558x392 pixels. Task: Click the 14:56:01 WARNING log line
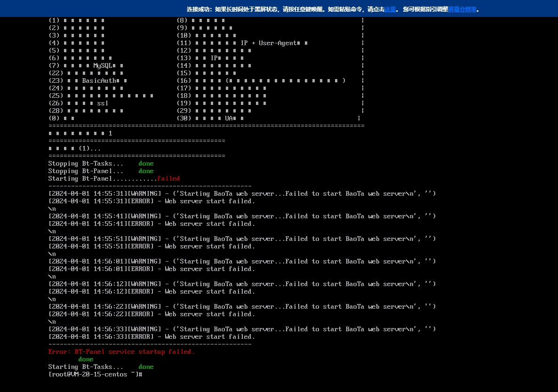242,262
